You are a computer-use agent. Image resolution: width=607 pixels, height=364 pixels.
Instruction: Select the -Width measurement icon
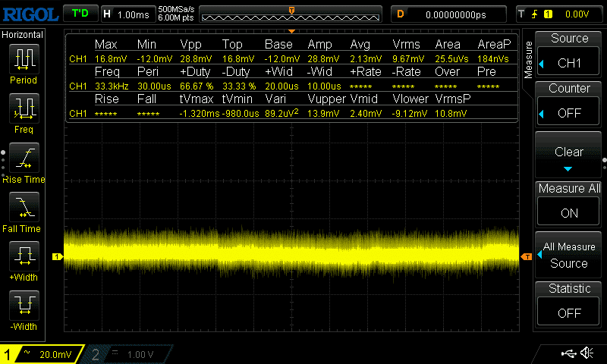tap(24, 305)
